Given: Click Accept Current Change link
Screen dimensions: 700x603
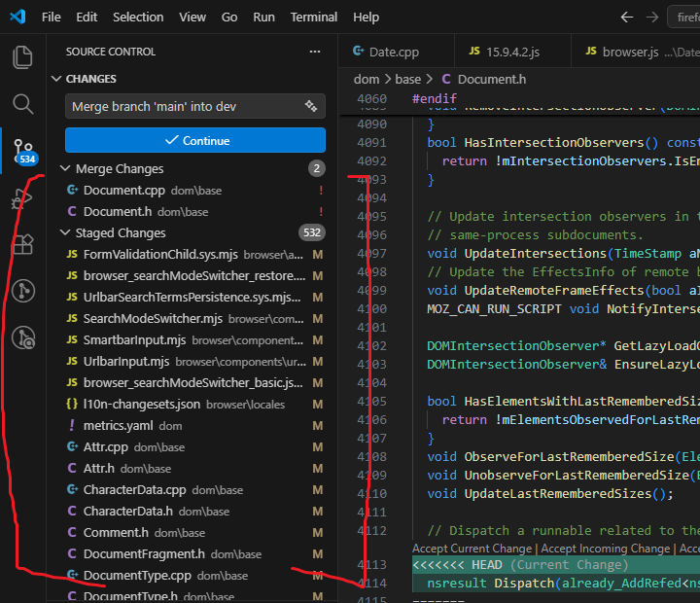Looking at the screenshot, I should (x=472, y=549).
